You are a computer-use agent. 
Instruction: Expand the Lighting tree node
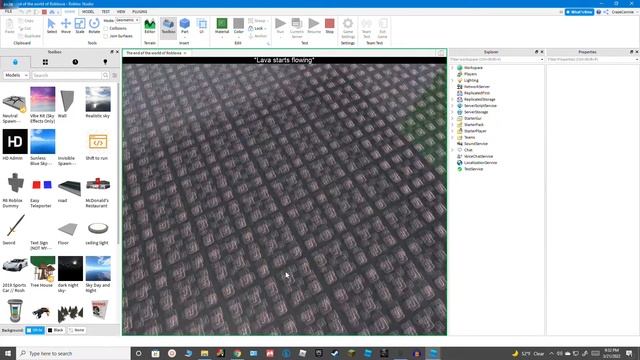tap(453, 80)
